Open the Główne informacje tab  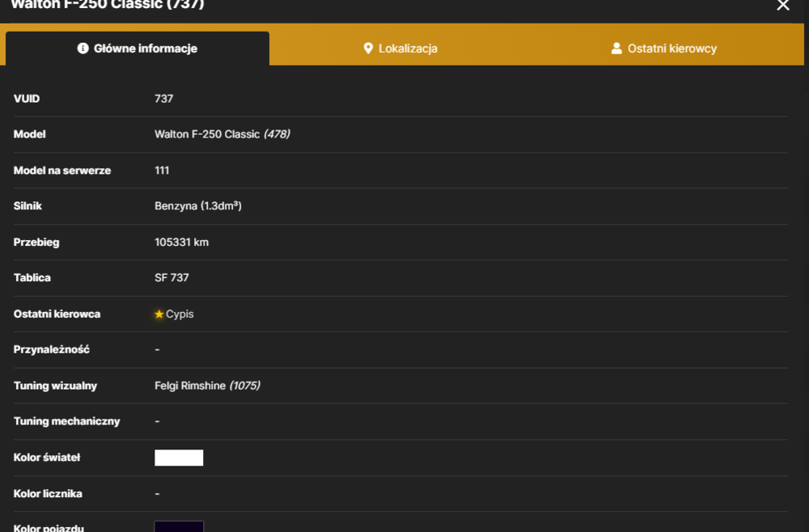pos(138,49)
